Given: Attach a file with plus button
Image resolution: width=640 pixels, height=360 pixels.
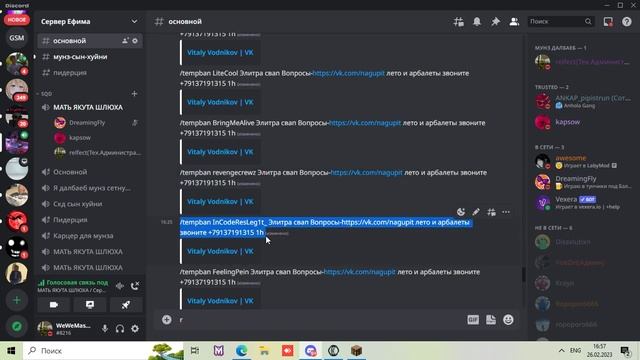Looking at the screenshot, I should pyautogui.click(x=167, y=320).
